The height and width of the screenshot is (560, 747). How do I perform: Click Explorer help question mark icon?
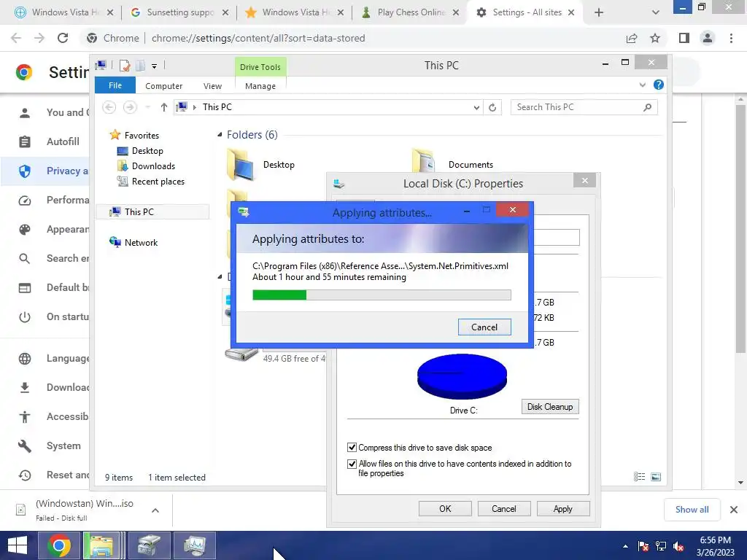pos(659,85)
